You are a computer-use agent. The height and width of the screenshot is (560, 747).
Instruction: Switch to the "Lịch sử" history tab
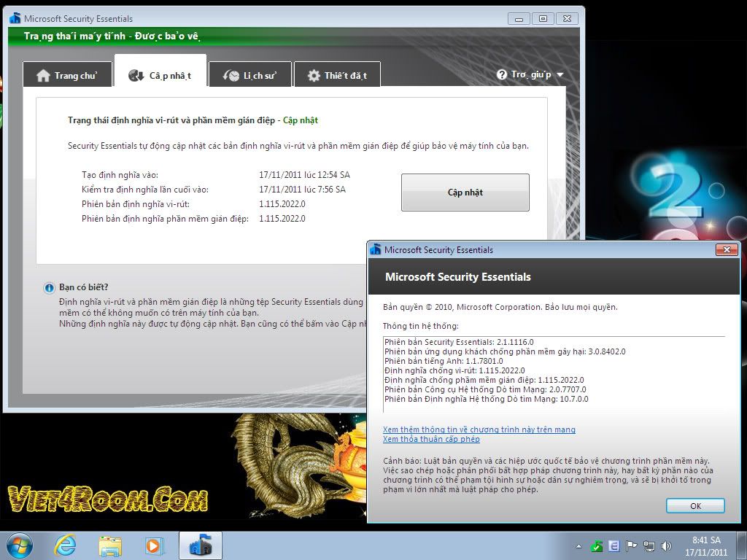tap(249, 75)
